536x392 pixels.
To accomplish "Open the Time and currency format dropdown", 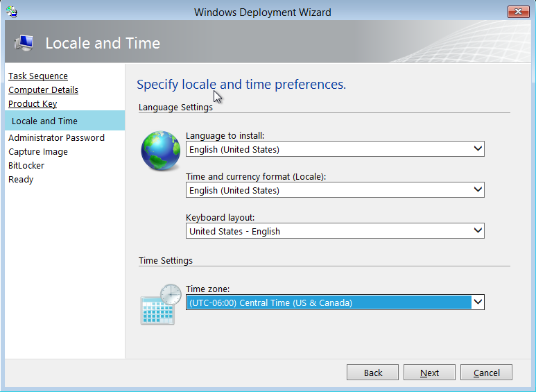I will 335,190.
